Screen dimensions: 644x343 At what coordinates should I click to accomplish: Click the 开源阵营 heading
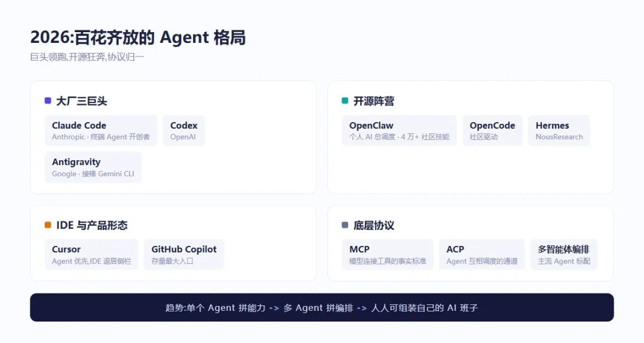[374, 101]
